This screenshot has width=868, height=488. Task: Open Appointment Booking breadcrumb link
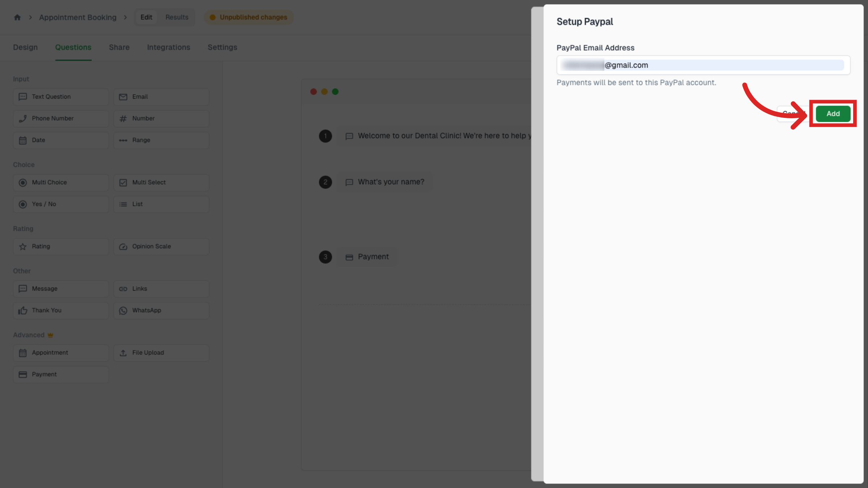[x=78, y=17]
